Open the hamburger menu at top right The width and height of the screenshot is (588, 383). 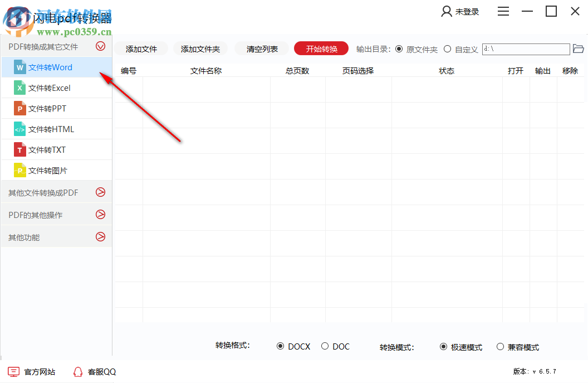pyautogui.click(x=503, y=11)
